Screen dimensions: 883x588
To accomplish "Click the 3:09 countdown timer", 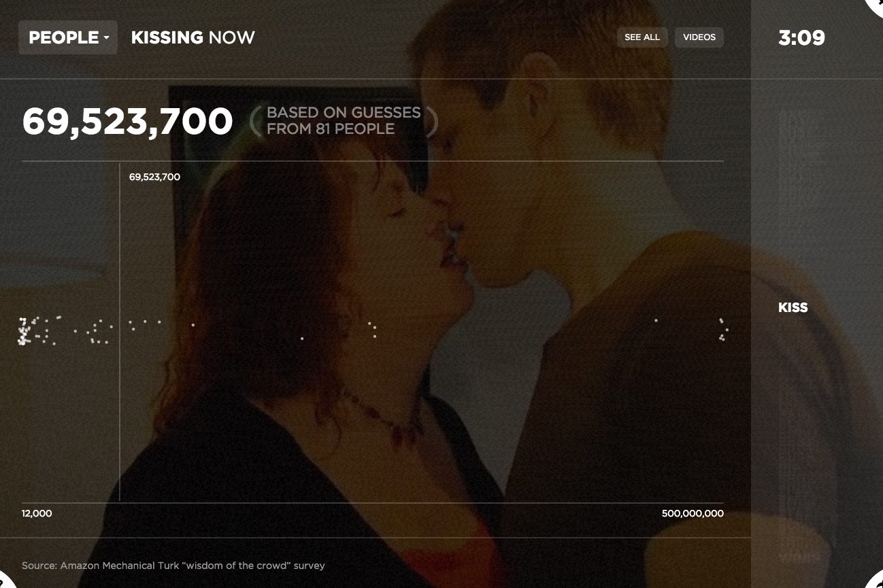I will [801, 37].
